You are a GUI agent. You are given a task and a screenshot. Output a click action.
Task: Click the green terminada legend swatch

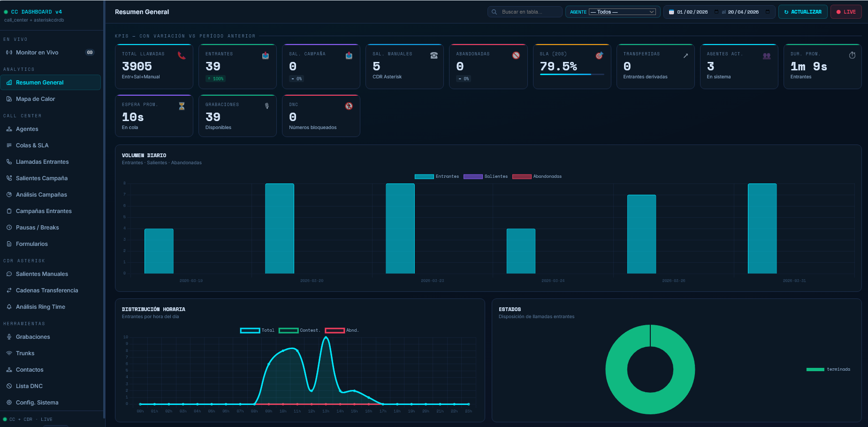pyautogui.click(x=815, y=369)
